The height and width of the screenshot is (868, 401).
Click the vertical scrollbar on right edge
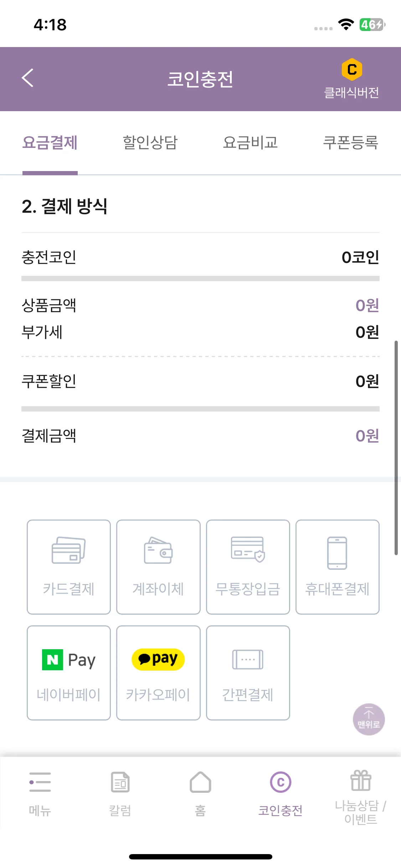[x=396, y=448]
